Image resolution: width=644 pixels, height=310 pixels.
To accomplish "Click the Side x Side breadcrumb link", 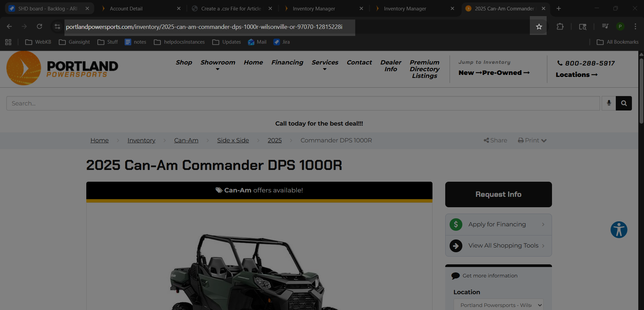I will click(233, 140).
